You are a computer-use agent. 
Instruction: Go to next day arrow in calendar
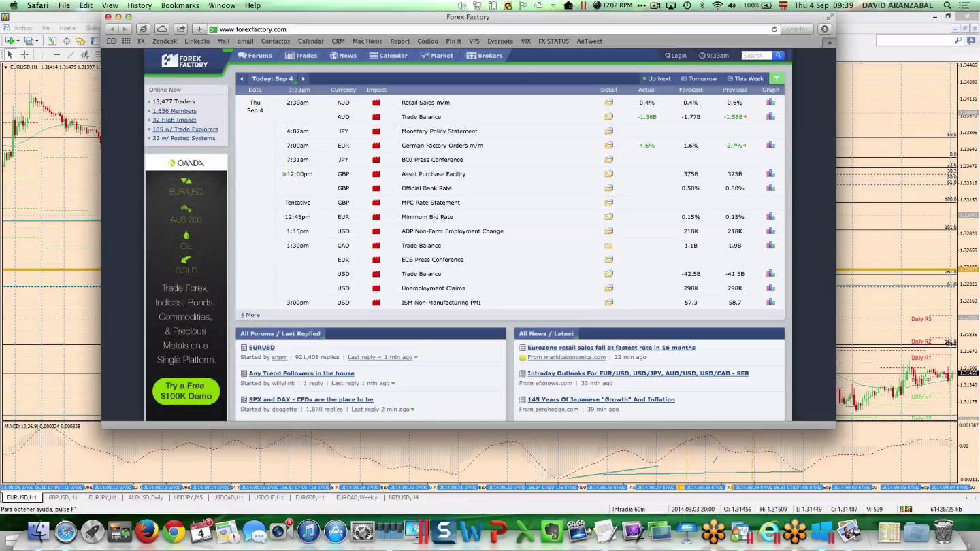[x=303, y=79]
